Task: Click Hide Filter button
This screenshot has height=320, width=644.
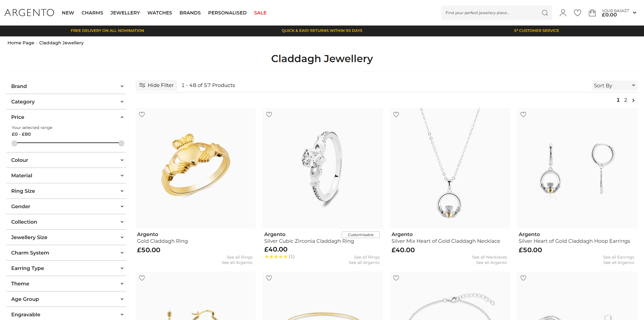Action: coord(156,85)
